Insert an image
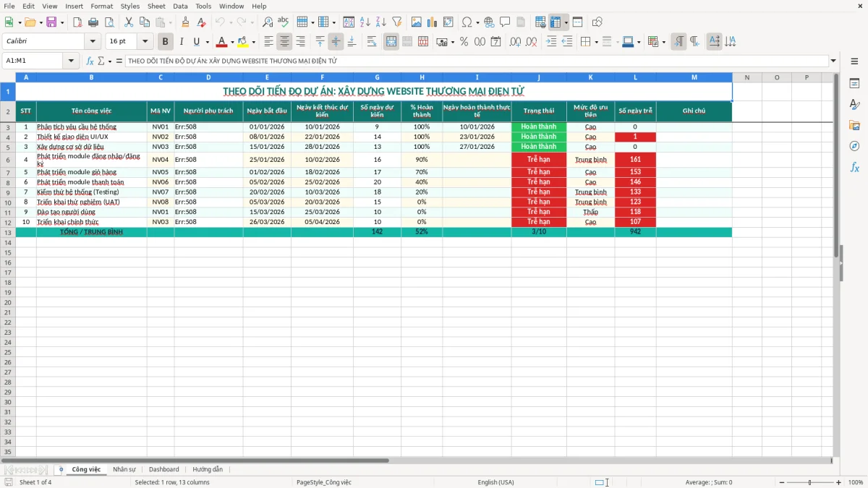The width and height of the screenshot is (868, 488). click(x=416, y=22)
